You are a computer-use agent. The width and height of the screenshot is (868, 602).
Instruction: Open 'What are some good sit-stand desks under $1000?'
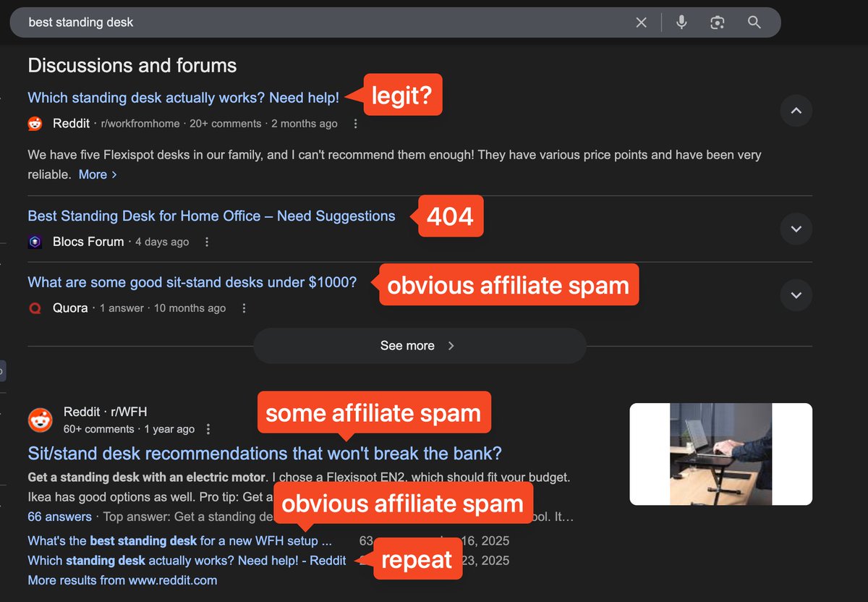pos(192,282)
